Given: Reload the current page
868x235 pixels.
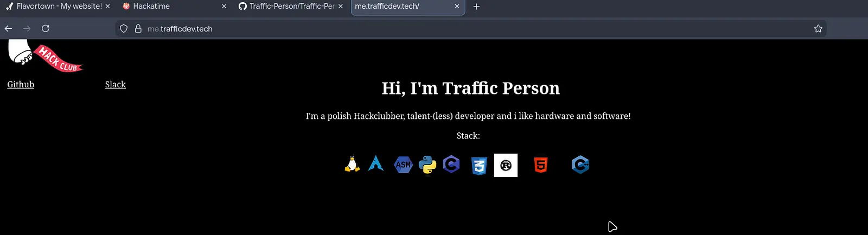Looking at the screenshot, I should (46, 29).
